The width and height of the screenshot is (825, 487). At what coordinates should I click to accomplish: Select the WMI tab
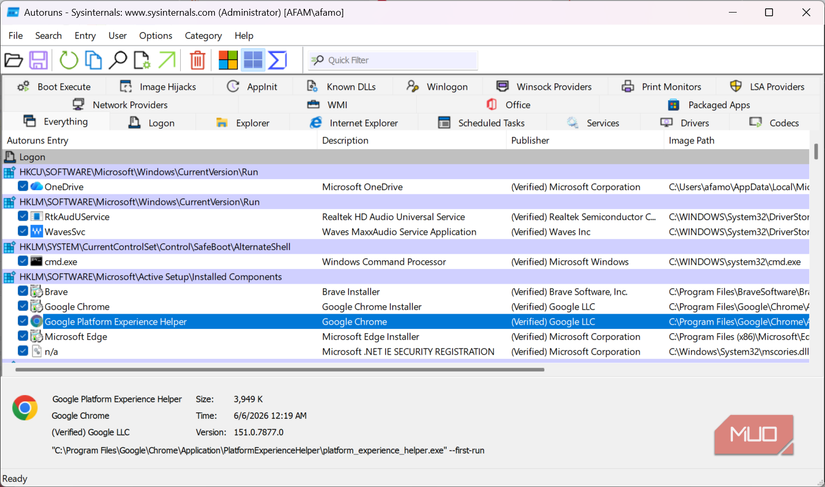pos(327,105)
